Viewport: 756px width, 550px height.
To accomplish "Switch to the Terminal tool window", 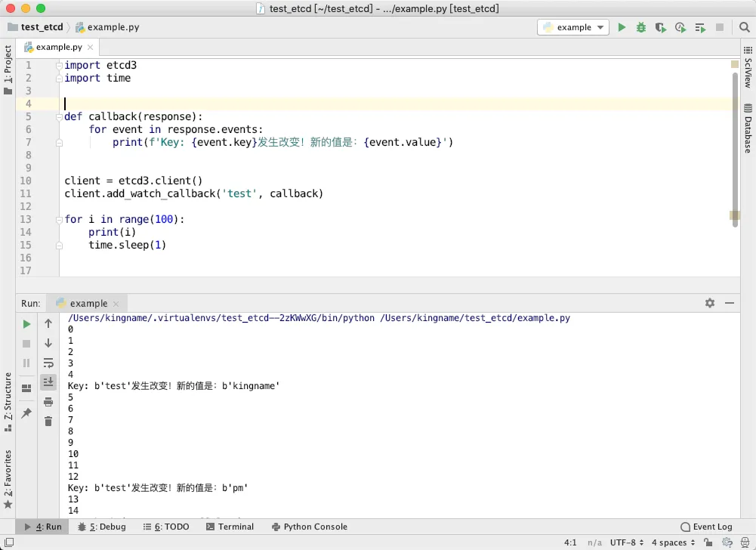I will (230, 527).
